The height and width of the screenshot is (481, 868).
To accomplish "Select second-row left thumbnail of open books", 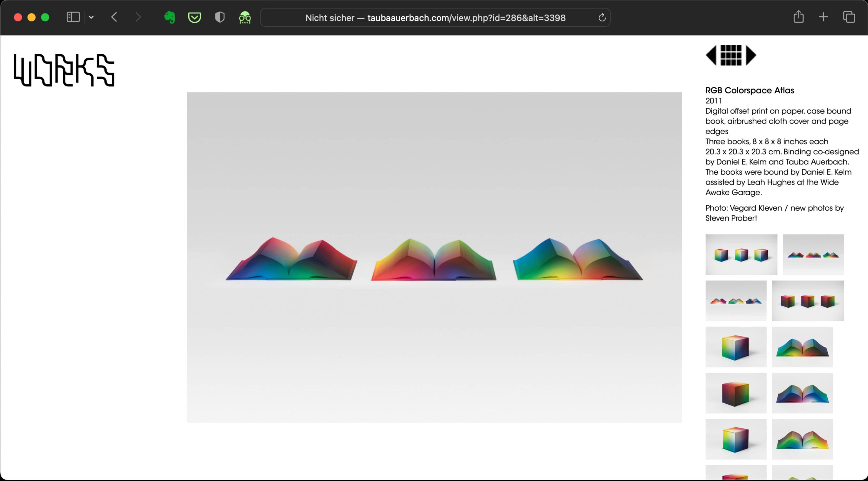I will coord(736,301).
